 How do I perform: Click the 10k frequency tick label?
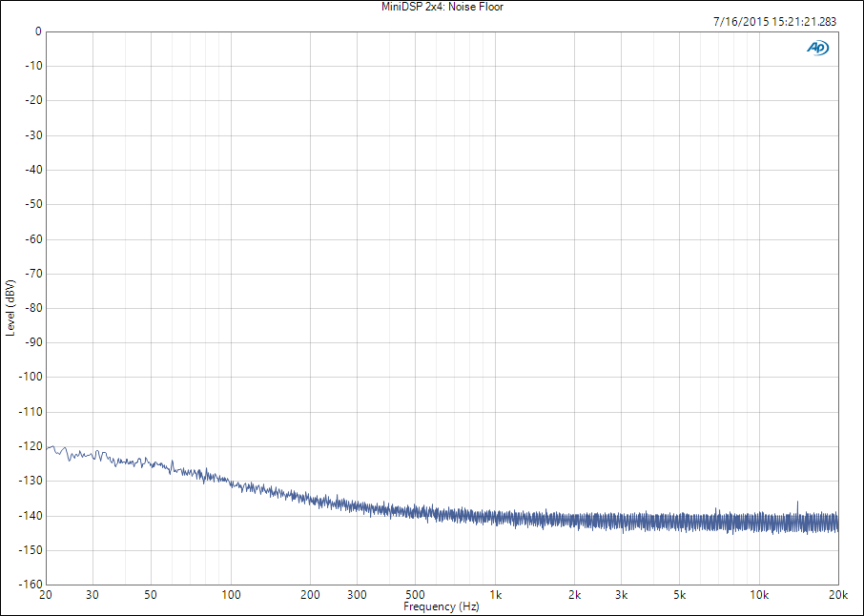click(x=759, y=595)
